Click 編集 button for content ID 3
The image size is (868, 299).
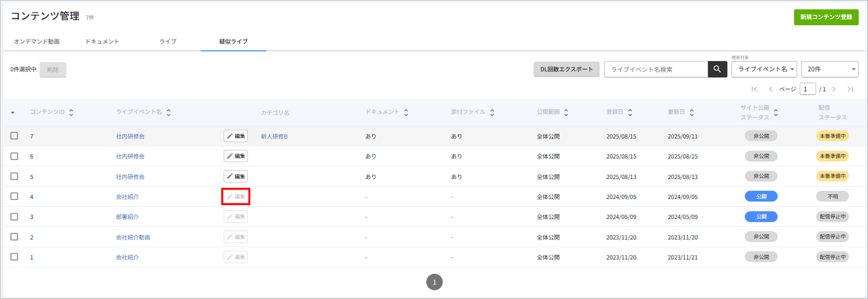tap(236, 217)
